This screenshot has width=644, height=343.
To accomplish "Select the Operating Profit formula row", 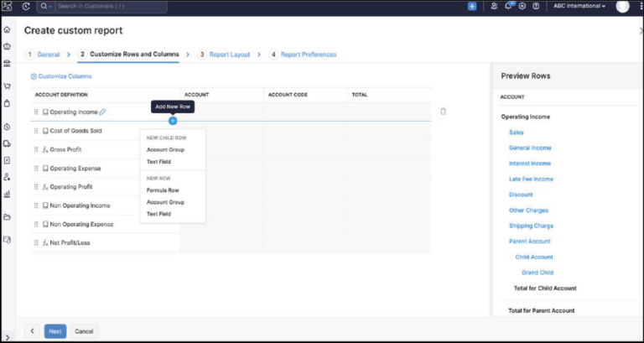I will (x=71, y=187).
